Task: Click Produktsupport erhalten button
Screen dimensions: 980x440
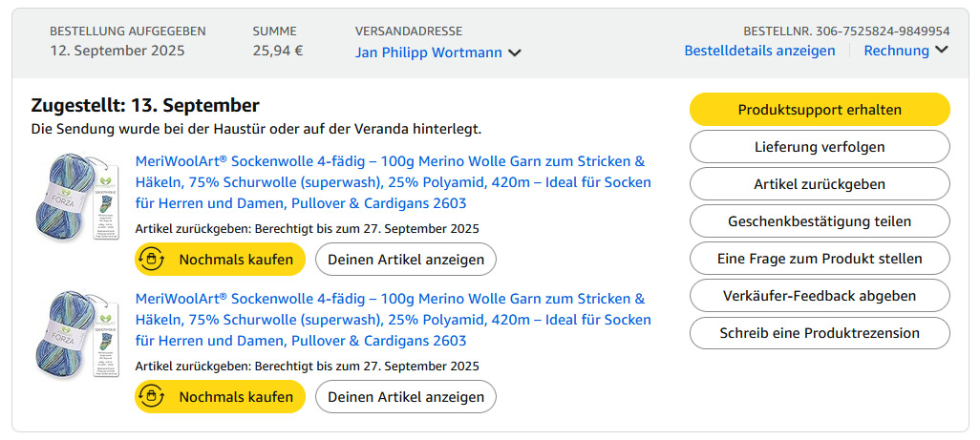Action: 820,110
